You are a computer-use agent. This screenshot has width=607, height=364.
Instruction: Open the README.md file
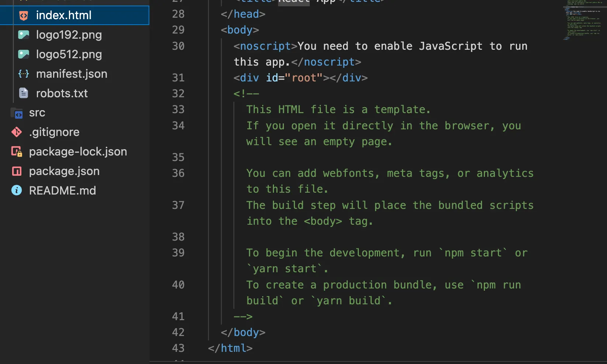62,190
